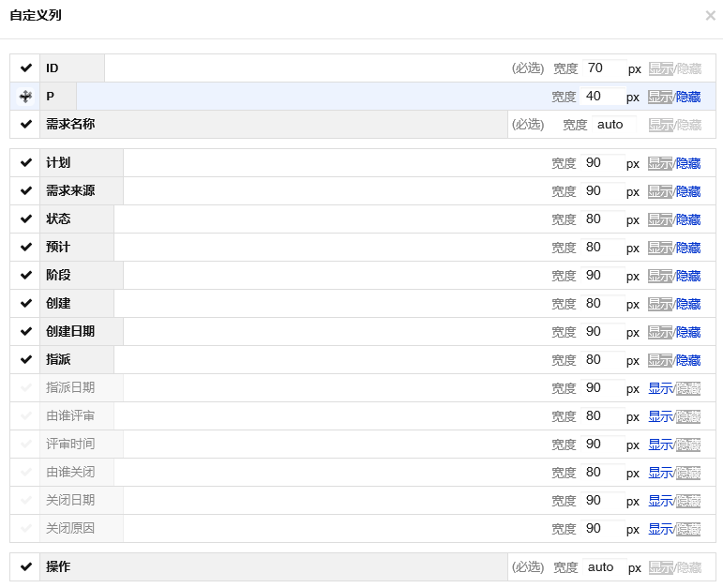Show the 关闭原因 column via 显示
The image size is (723, 588).
pyautogui.click(x=661, y=529)
